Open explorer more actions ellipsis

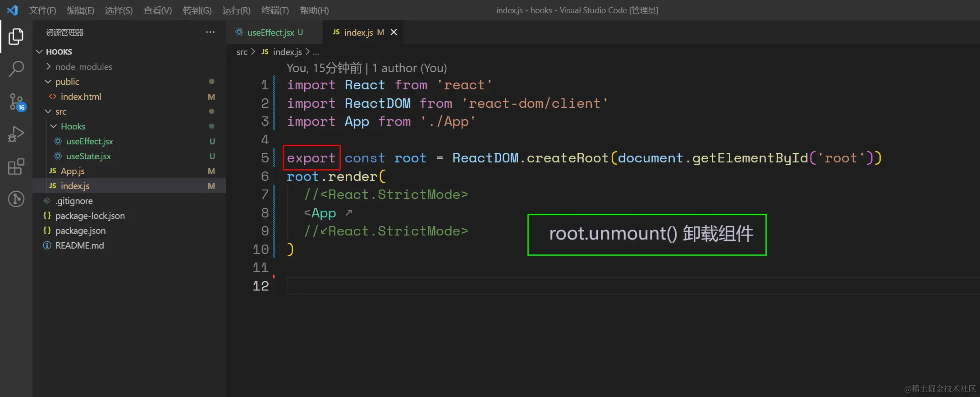click(x=210, y=32)
